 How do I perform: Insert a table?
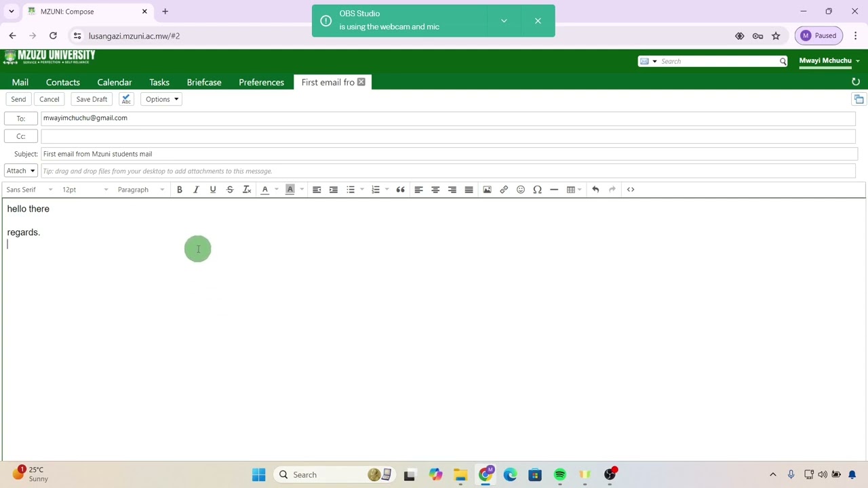tap(571, 190)
